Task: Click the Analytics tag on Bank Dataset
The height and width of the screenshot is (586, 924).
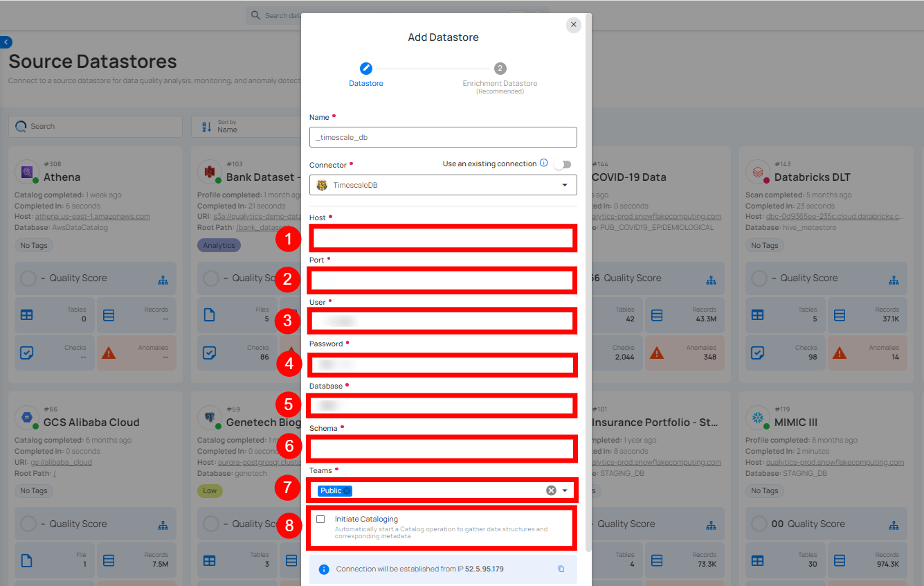Action: [219, 245]
